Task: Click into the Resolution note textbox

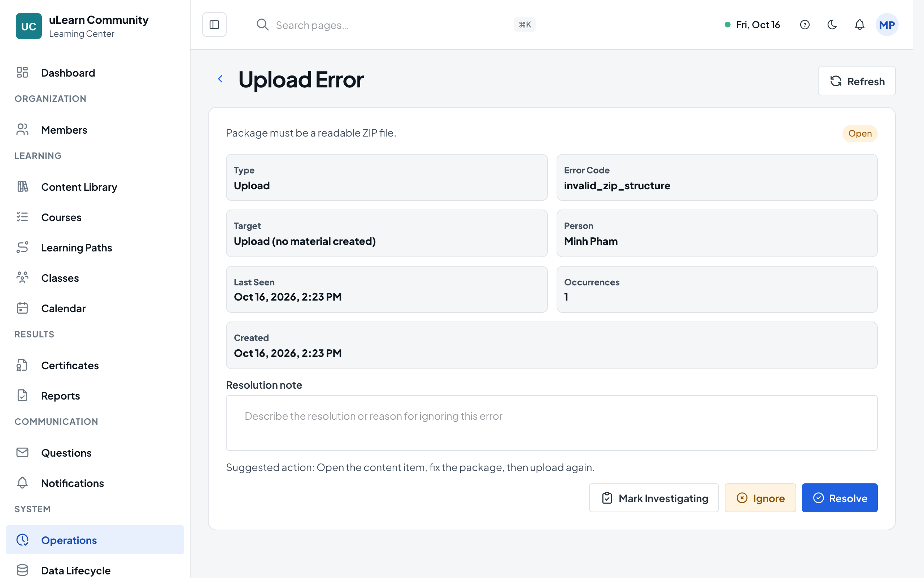Action: pyautogui.click(x=552, y=423)
